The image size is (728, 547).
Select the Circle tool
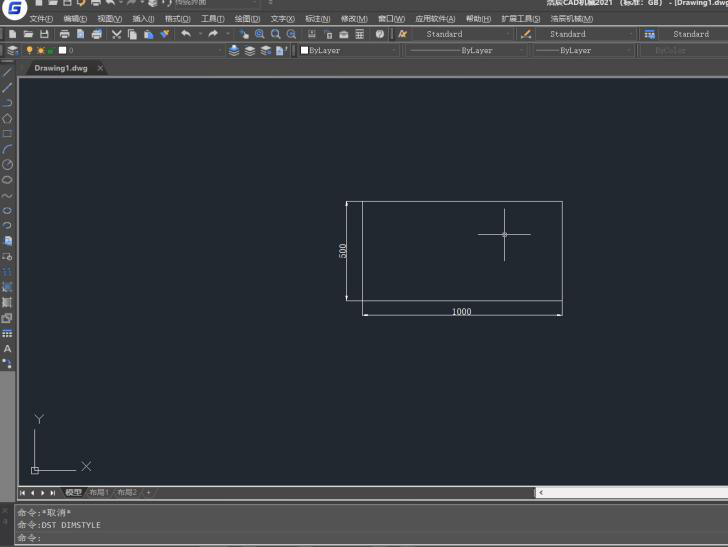pos(7,164)
